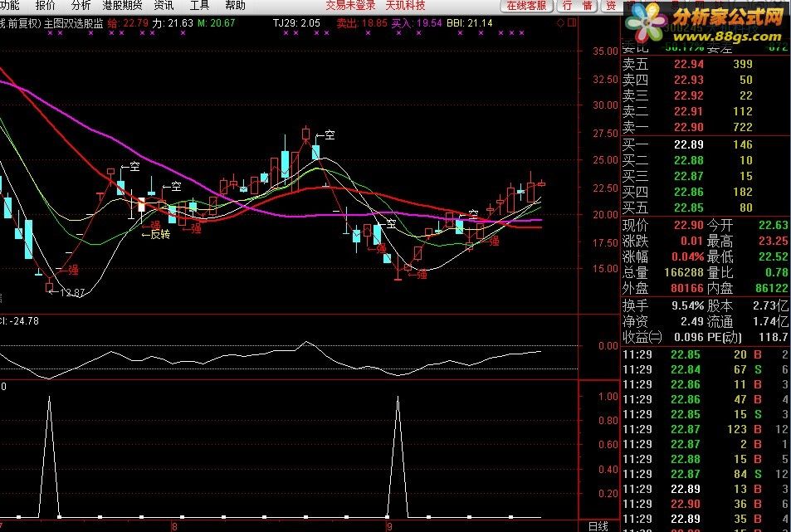This screenshot has height=532, width=791.
Task: Click the 量比 0.78 value
Action: [777, 272]
